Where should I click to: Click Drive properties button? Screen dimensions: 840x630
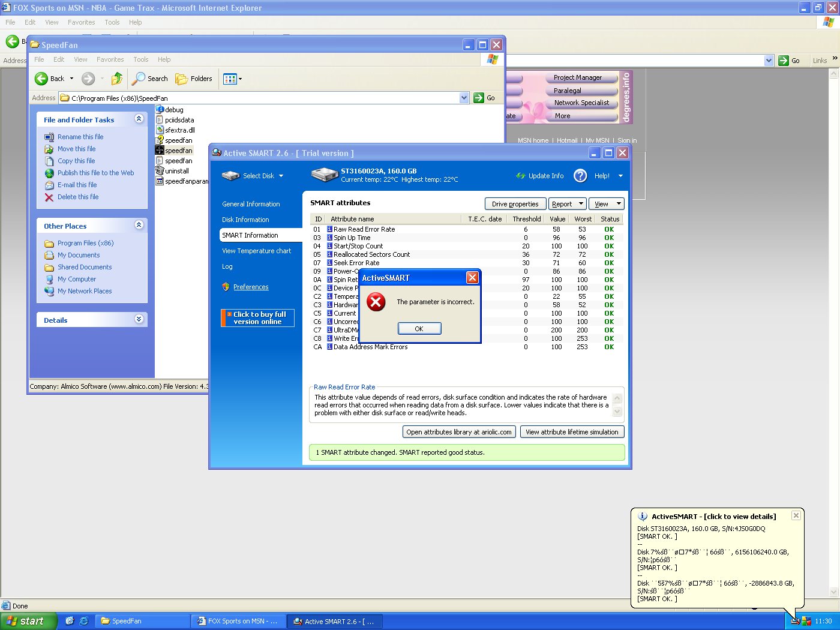[515, 204]
